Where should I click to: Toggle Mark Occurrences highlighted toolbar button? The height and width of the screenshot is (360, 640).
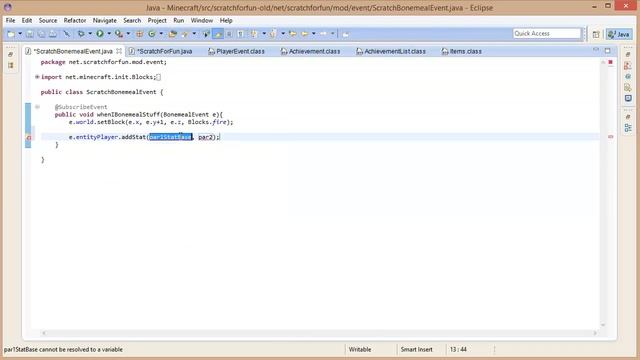click(x=218, y=34)
